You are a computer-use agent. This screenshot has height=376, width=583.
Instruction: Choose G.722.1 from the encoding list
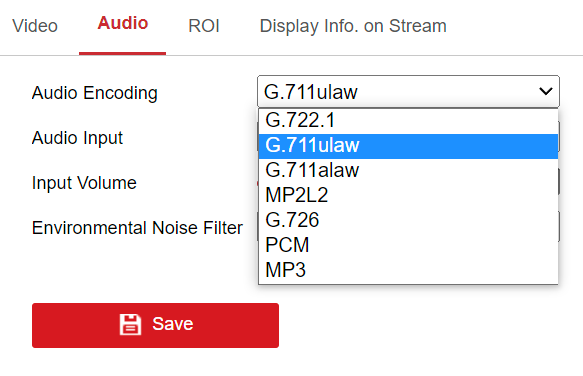pyautogui.click(x=408, y=120)
